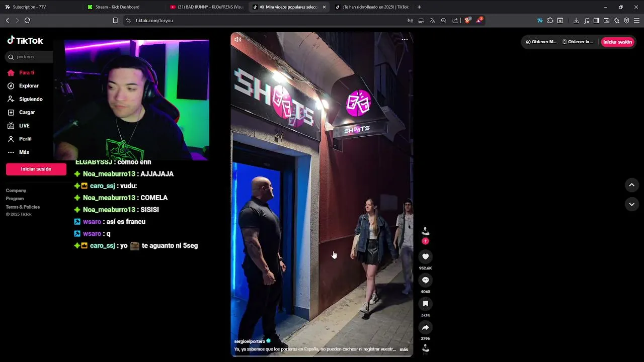This screenshot has width=644, height=362.
Task: Expand the caption with 'más'
Action: coord(404,349)
